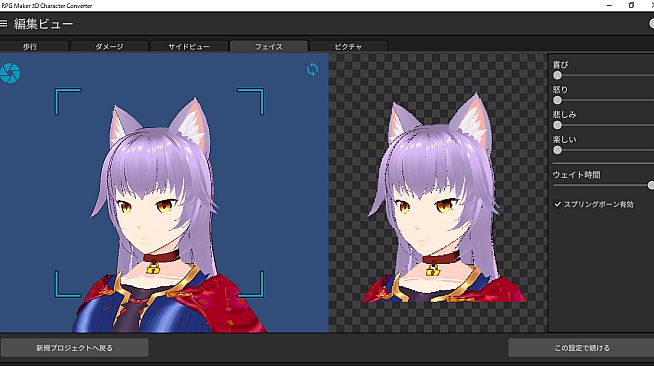The height and width of the screenshot is (366, 654).
Task: Click the camera shutter capture icon
Action: click(10, 73)
